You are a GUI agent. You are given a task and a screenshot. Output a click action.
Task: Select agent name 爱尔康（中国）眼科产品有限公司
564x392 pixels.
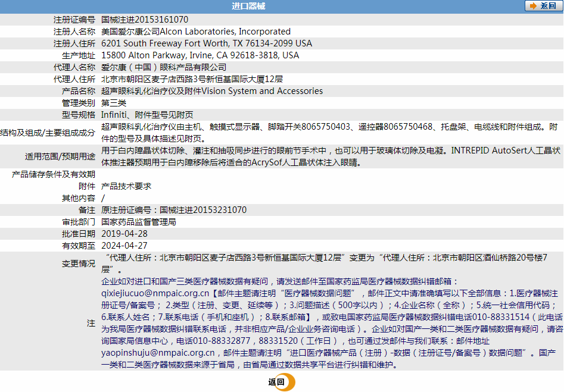point(164,67)
